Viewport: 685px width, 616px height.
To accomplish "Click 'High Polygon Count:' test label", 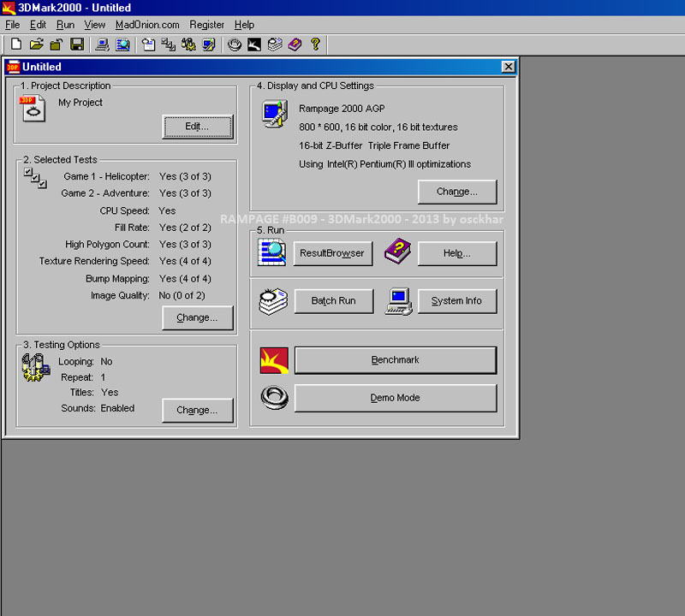I will click(107, 244).
